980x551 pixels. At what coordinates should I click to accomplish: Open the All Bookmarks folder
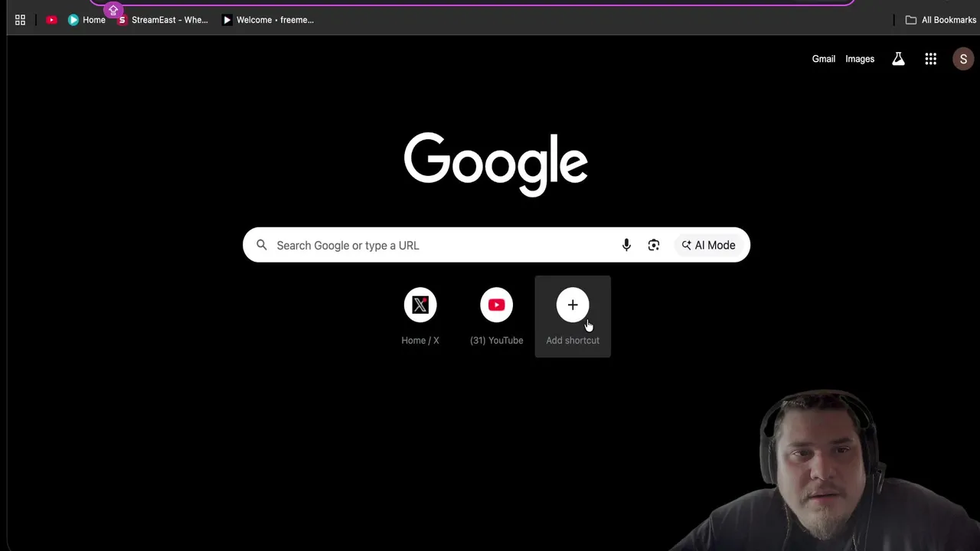941,20
